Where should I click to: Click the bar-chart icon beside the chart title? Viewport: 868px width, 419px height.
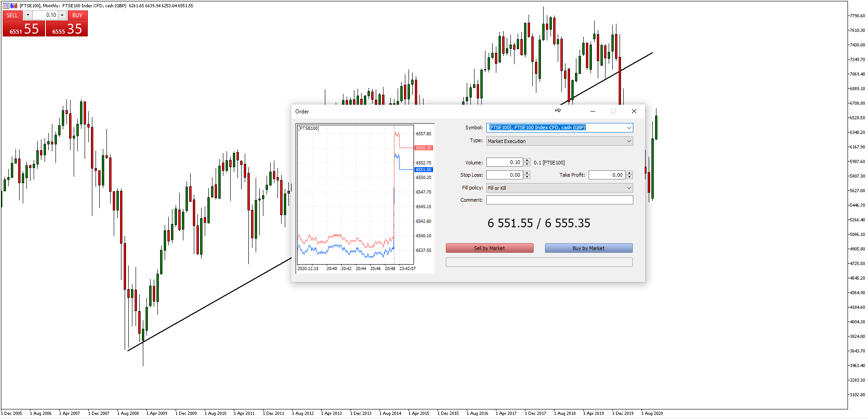13,5
